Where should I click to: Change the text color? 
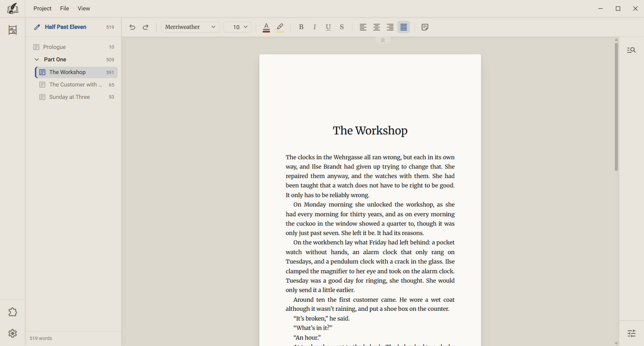pos(266,27)
